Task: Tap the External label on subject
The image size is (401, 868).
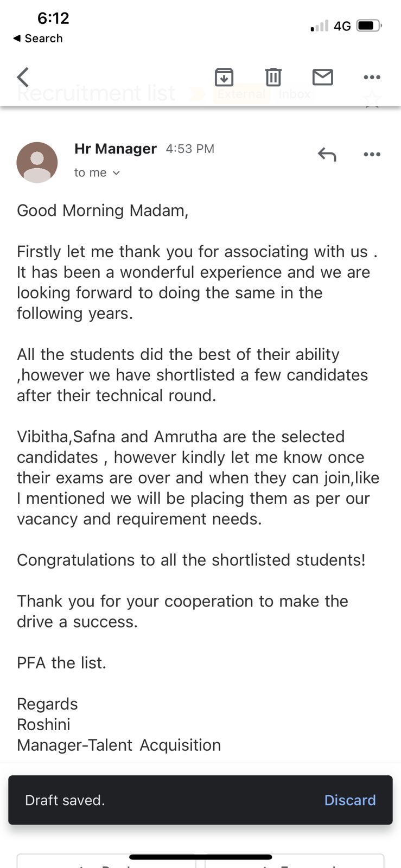Action: pos(241,94)
